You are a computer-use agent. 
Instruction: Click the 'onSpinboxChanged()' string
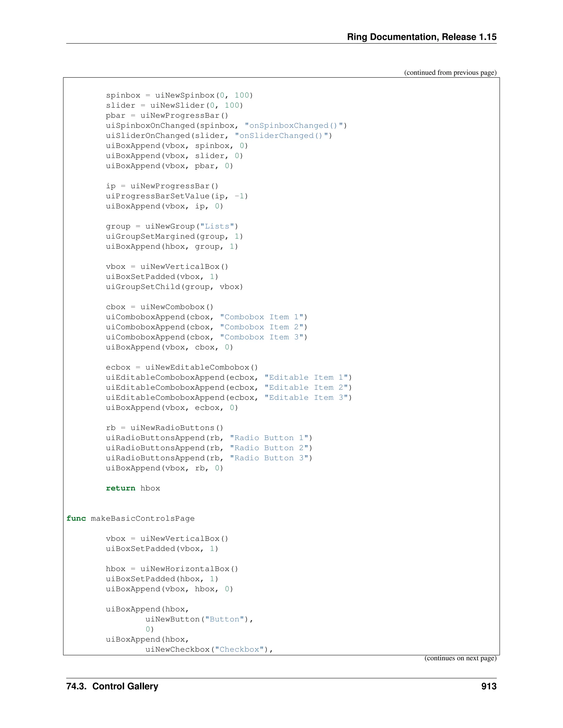point(293,126)
